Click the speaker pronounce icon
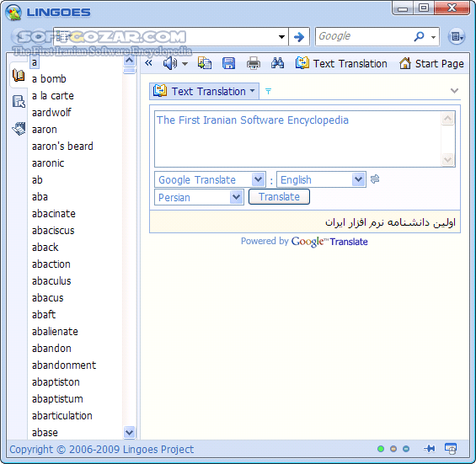This screenshot has width=476, height=464. click(170, 63)
